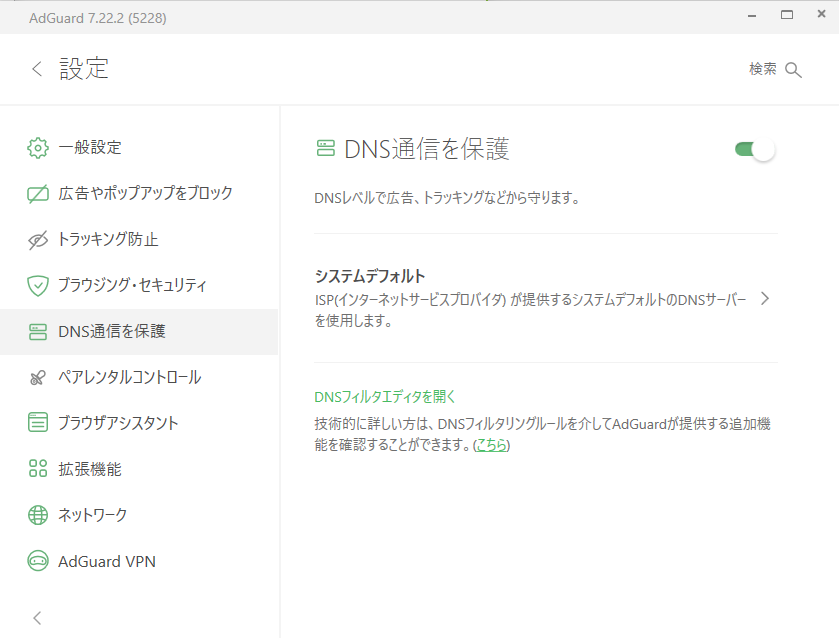Click the shield icon for browsing security
The width and height of the screenshot is (839, 638).
coord(38,286)
